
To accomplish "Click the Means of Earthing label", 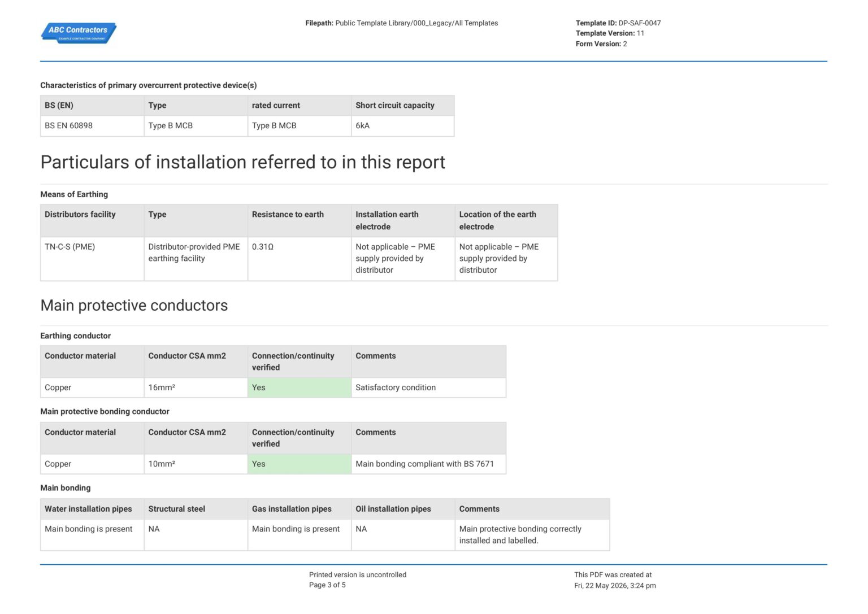I will 74,194.
